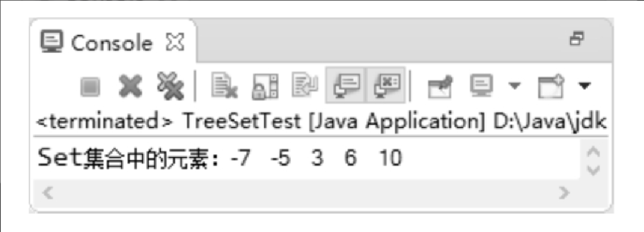This screenshot has height=232, width=644.
Task: Toggle the Scroll Lock icon
Action: [x=264, y=87]
